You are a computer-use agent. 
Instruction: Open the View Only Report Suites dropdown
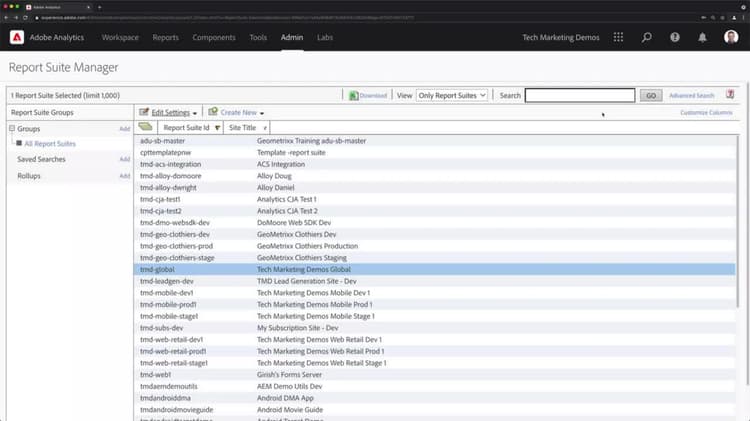(x=452, y=95)
